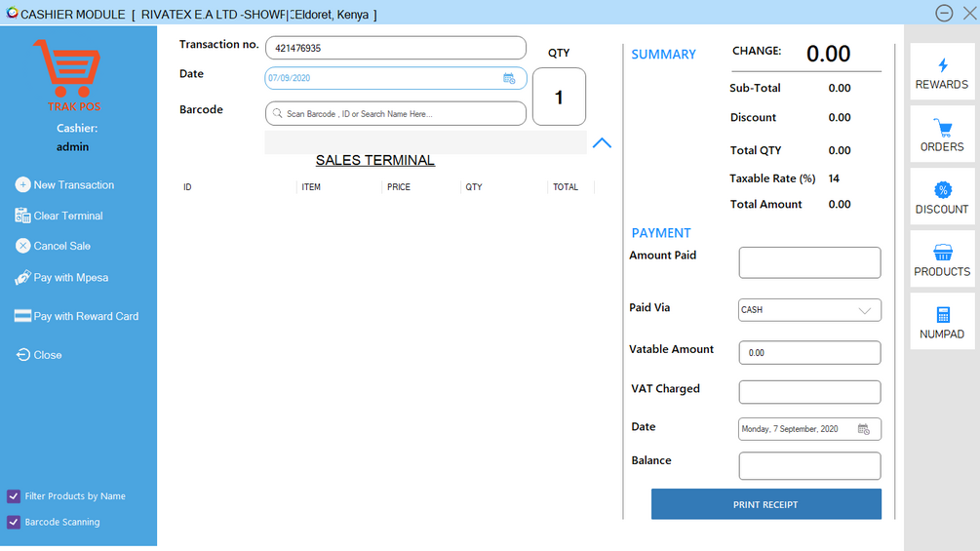Screen dimensions: 980x551
Task: Click the ORDERS label on its button
Action: pos(942,147)
